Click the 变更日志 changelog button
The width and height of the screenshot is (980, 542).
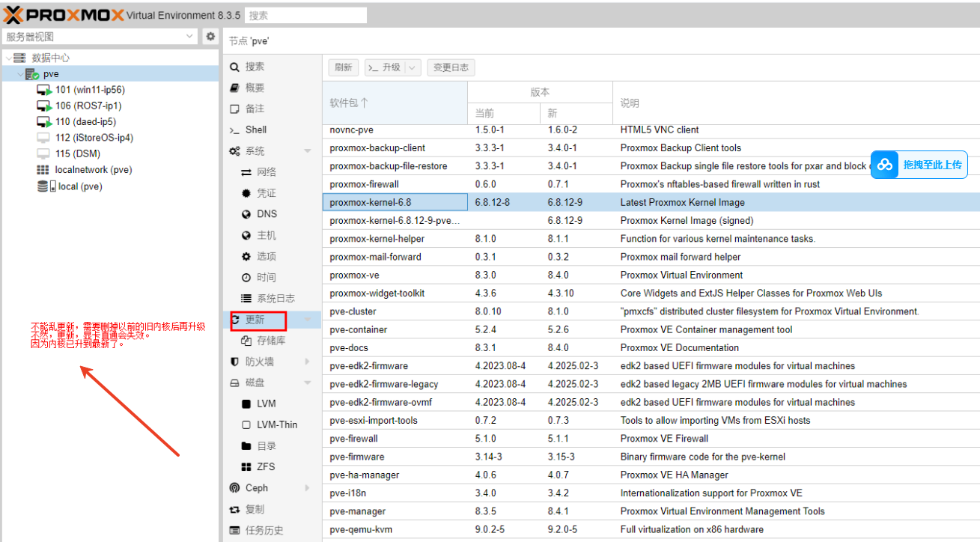pos(451,67)
